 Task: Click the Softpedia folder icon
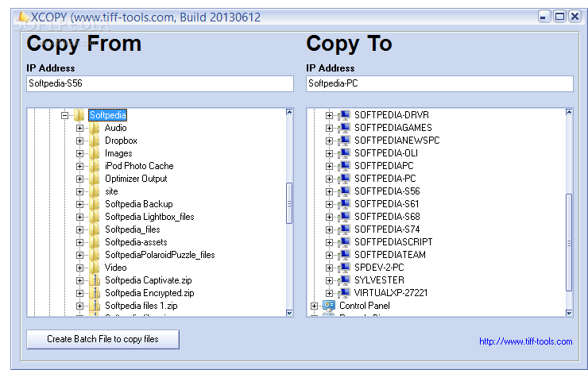[x=79, y=115]
